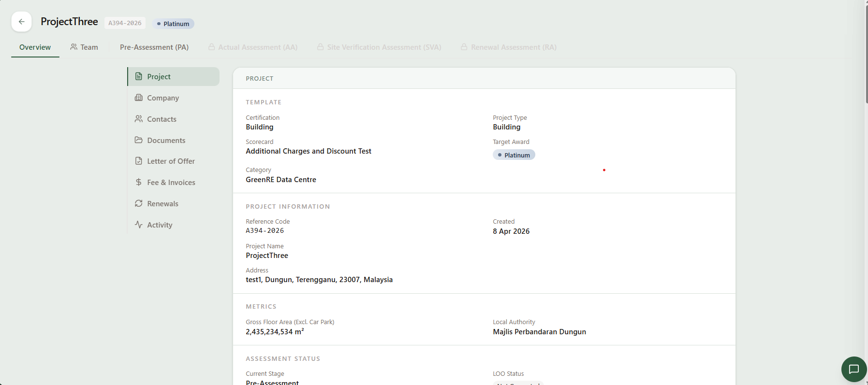Click the A394-2026 code badge in header
This screenshot has height=385, width=868.
tap(125, 23)
